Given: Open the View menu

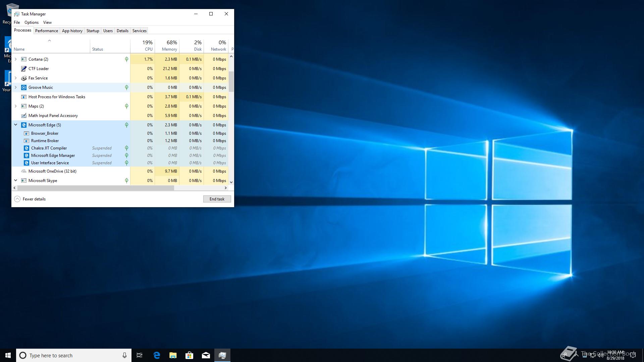Looking at the screenshot, I should pyautogui.click(x=47, y=22).
